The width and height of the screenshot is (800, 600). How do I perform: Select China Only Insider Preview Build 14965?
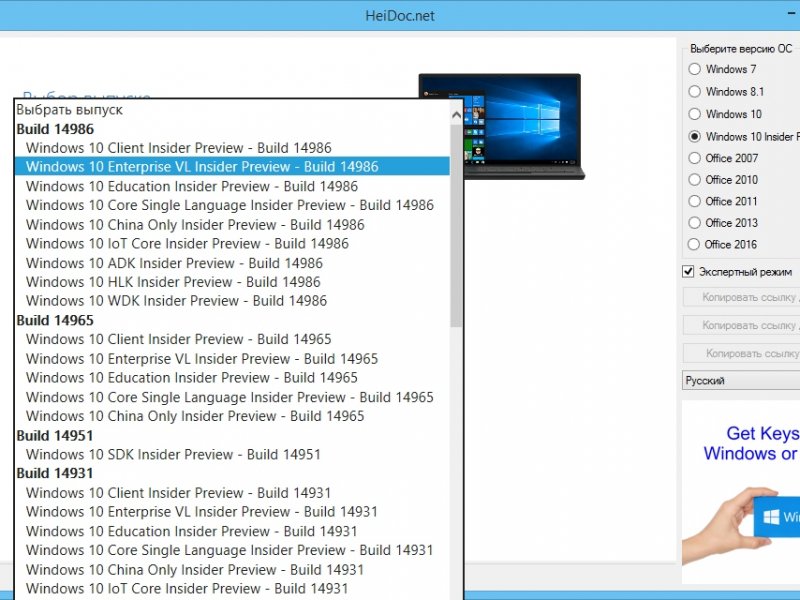tap(232, 416)
